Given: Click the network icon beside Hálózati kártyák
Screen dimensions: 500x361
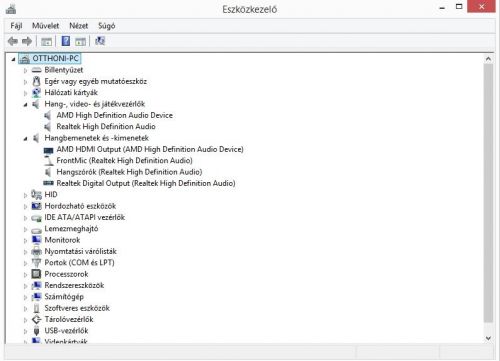Looking at the screenshot, I should point(36,93).
